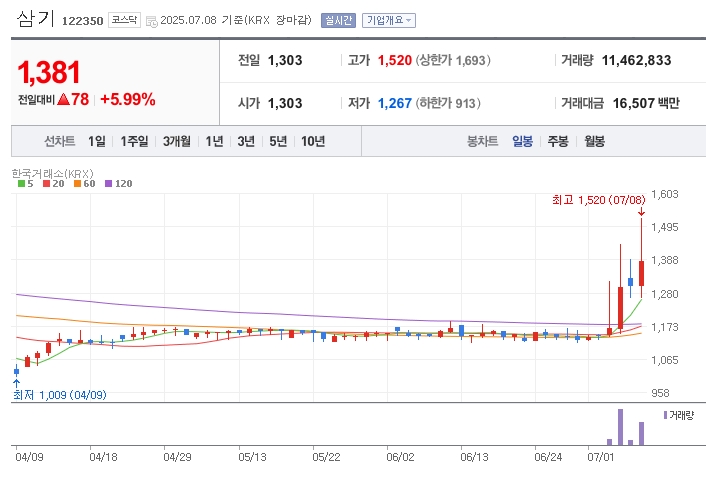Screen dimensions: 706x498
Task: Click the red up-triangle change indicator
Action: coord(63,99)
